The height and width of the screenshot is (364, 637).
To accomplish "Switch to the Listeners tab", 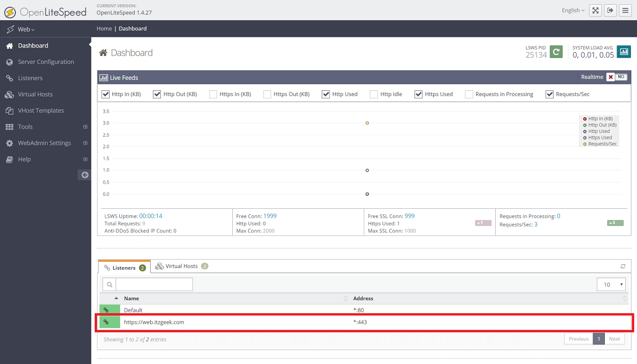I will click(125, 267).
